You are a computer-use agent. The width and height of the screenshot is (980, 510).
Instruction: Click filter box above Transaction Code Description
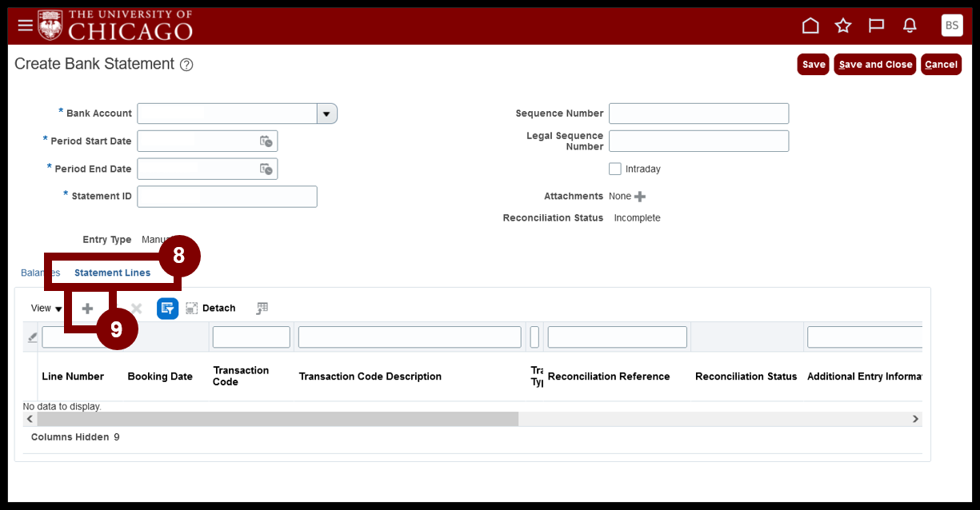410,337
